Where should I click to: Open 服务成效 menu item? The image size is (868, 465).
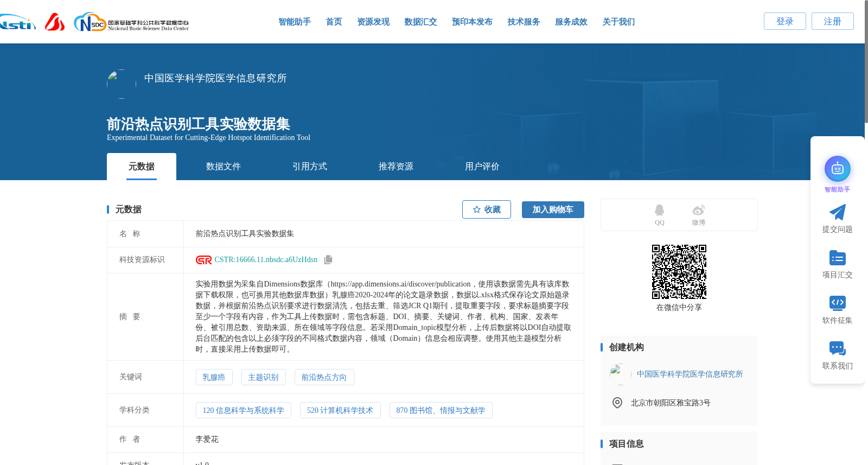point(571,22)
